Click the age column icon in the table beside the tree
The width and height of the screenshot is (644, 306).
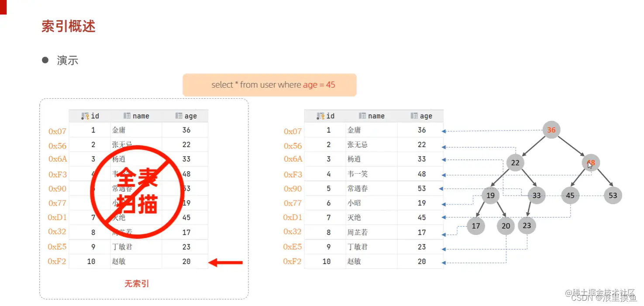pyautogui.click(x=414, y=116)
